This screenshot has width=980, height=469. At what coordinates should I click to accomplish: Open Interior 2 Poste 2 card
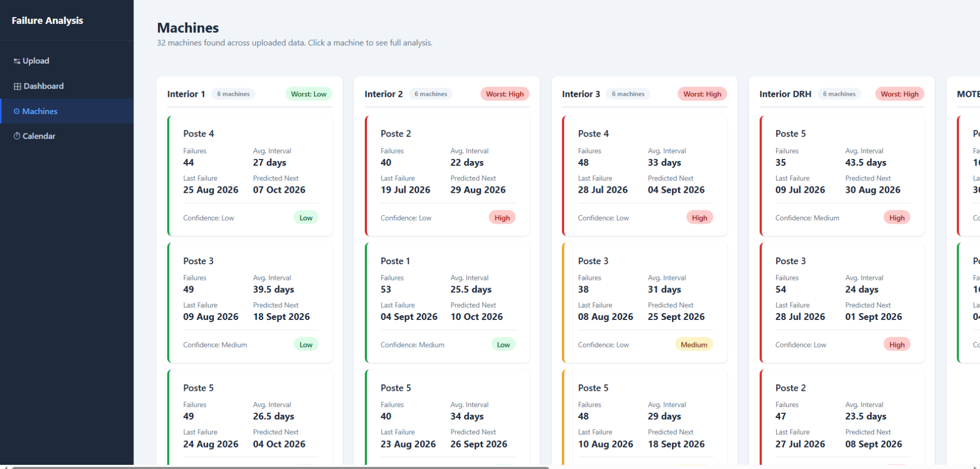pos(447,176)
